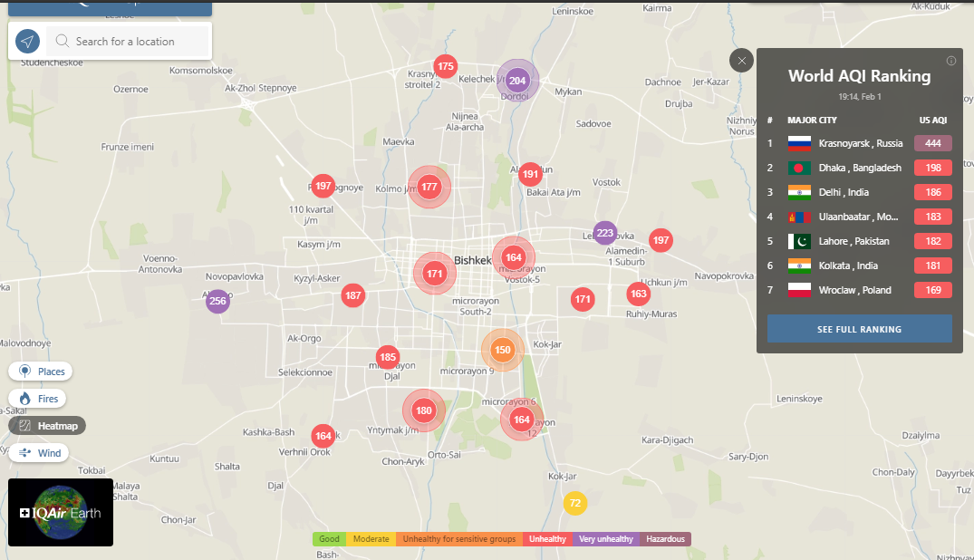
Task: Open Krasnoyarsk, Russia ranking row
Action: click(859, 143)
